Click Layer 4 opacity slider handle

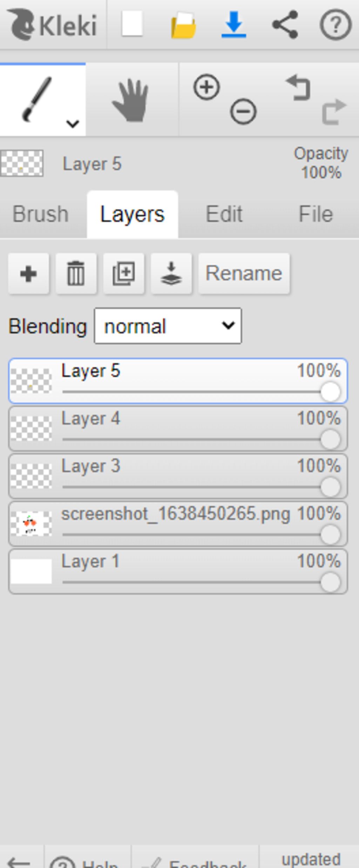(330, 439)
